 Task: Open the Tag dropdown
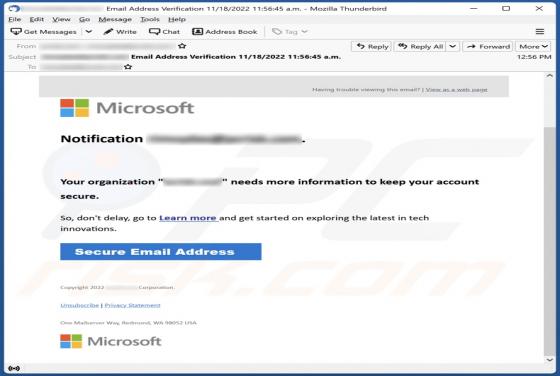pyautogui.click(x=290, y=32)
